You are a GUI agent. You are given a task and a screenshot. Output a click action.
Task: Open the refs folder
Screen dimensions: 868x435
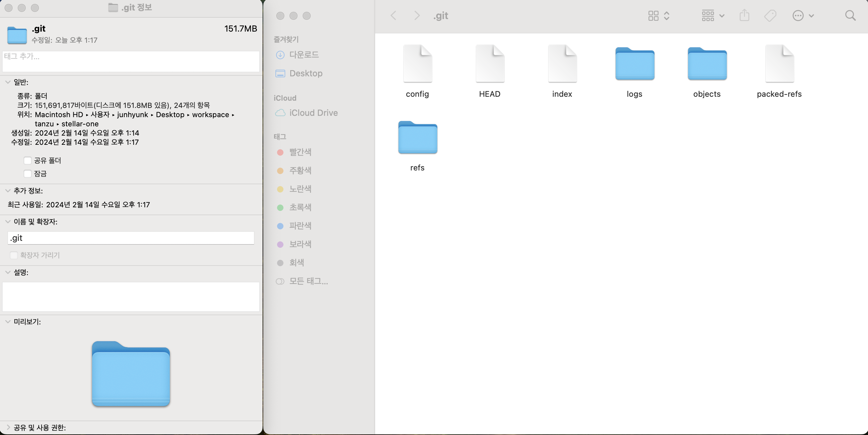tap(418, 138)
